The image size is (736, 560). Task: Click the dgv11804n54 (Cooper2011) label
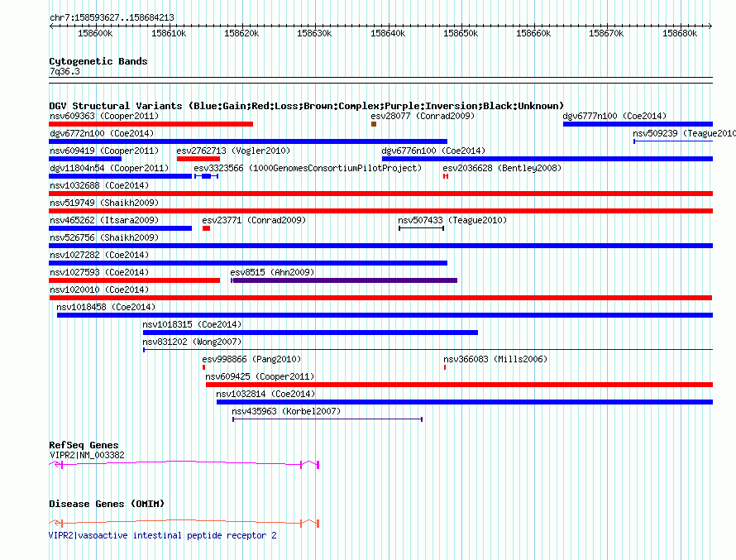click(109, 168)
